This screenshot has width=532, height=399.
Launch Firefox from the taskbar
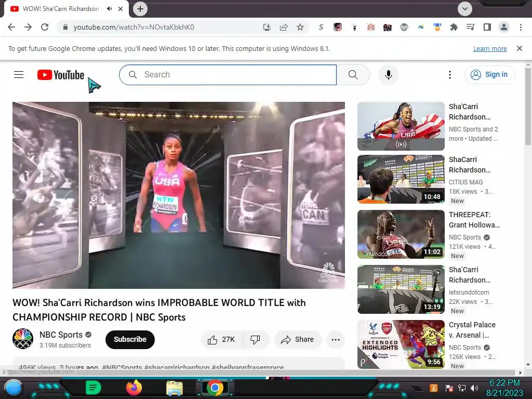(x=134, y=388)
